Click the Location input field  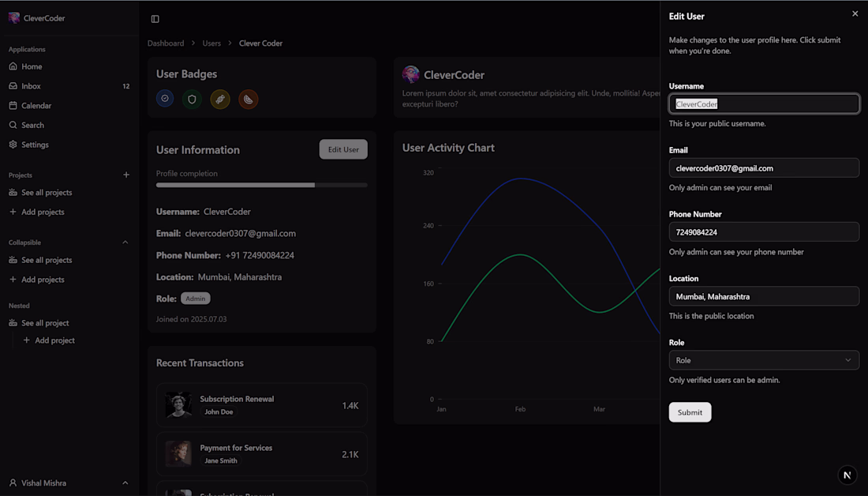[x=764, y=296]
